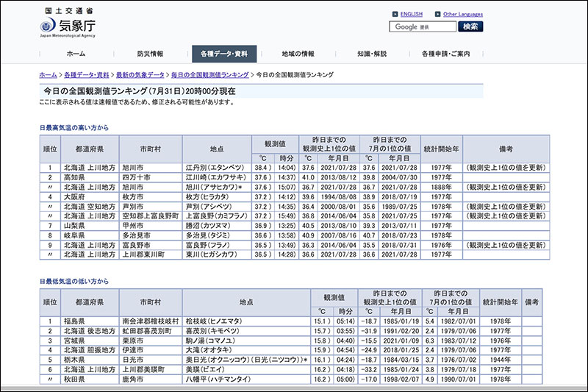Click 最新の気象データ breadcrumb link
588x392 pixels.
point(140,75)
